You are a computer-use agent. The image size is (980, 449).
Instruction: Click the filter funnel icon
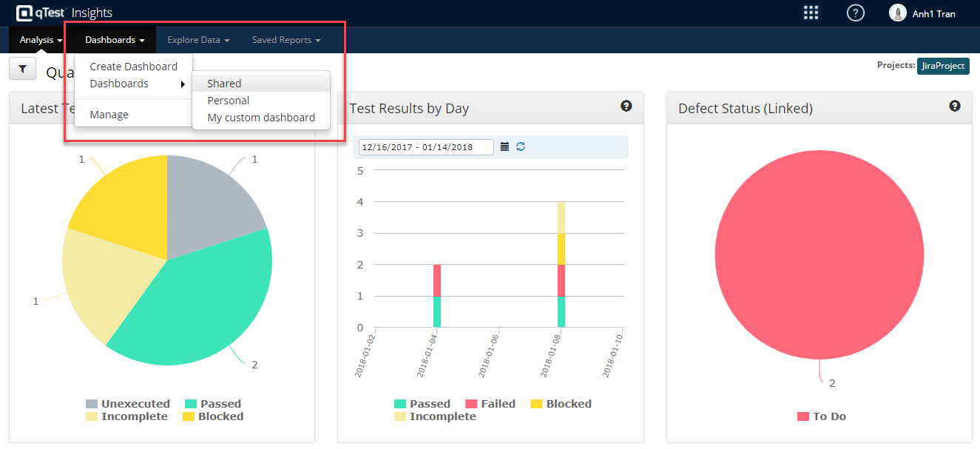pyautogui.click(x=22, y=69)
